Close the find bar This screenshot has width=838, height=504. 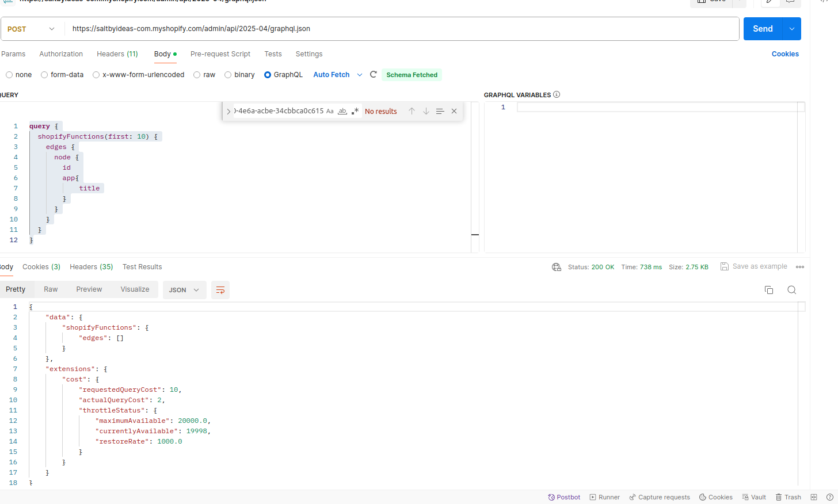[454, 111]
